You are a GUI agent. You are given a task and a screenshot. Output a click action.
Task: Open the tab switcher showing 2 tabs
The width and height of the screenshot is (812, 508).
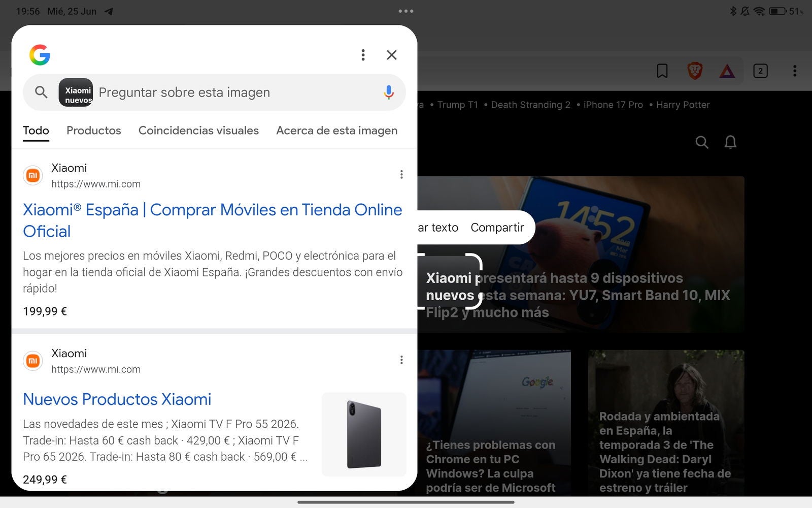(x=760, y=71)
